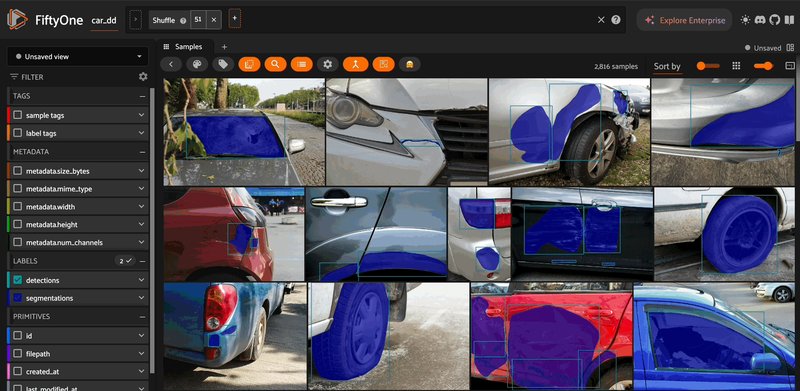The image size is (800, 391).
Task: Remove the Shuffle stage with its X
Action: pyautogui.click(x=214, y=20)
